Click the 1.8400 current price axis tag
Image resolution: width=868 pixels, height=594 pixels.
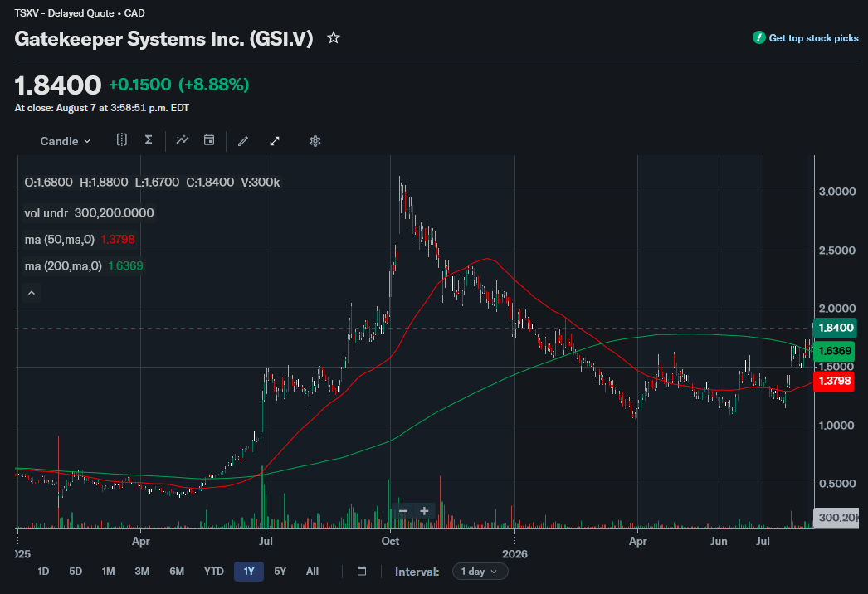point(835,328)
